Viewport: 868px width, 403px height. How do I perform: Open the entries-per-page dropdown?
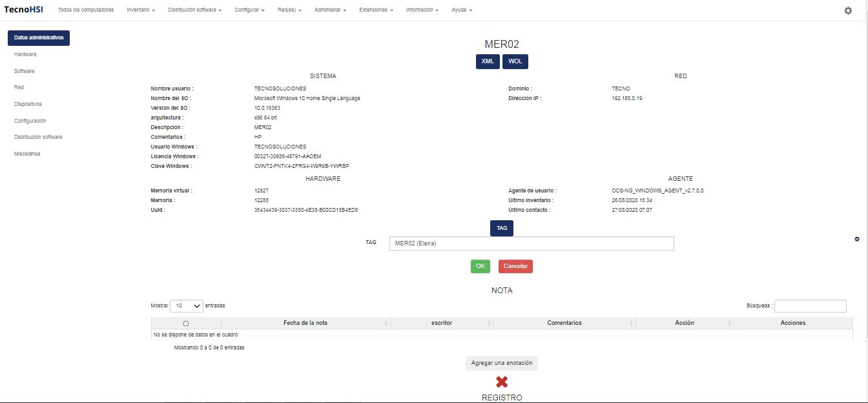pyautogui.click(x=186, y=305)
